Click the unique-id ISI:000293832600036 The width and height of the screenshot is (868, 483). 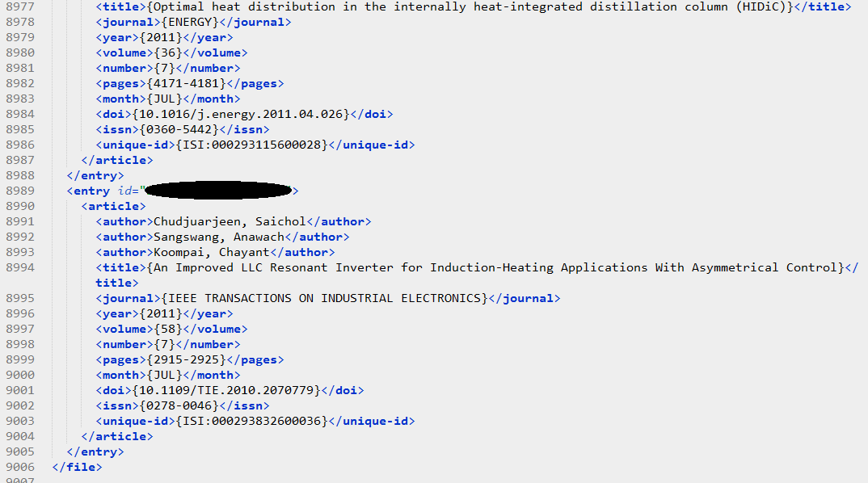pyautogui.click(x=252, y=421)
